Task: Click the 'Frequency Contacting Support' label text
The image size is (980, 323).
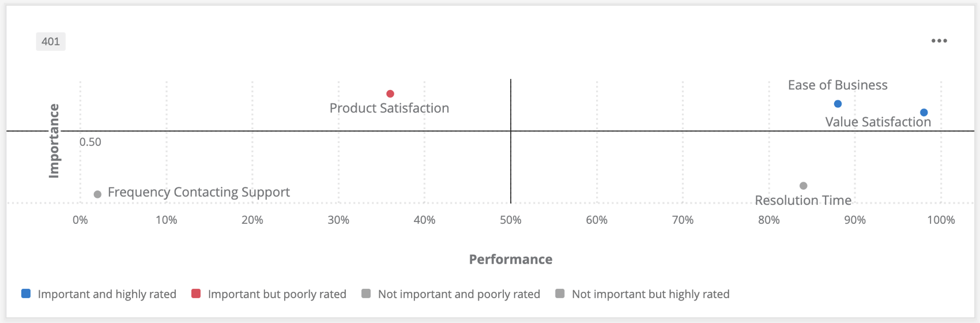Action: pos(198,192)
